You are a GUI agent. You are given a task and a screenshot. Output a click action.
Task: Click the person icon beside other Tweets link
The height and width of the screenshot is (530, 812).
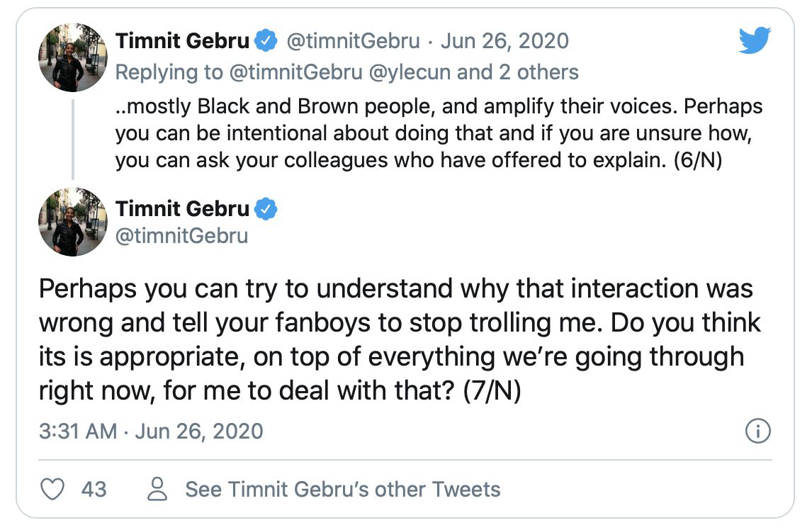[157, 489]
